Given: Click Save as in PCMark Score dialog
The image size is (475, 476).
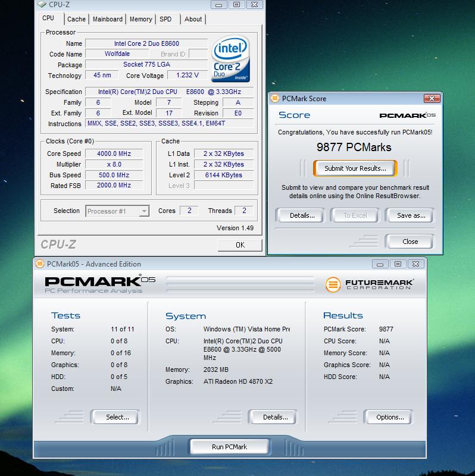Looking at the screenshot, I should (x=409, y=215).
